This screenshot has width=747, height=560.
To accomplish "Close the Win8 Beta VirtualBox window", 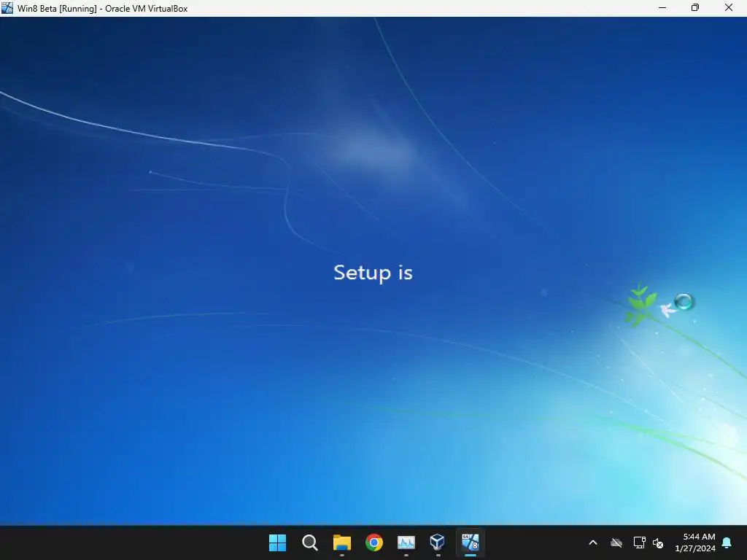I will point(729,8).
